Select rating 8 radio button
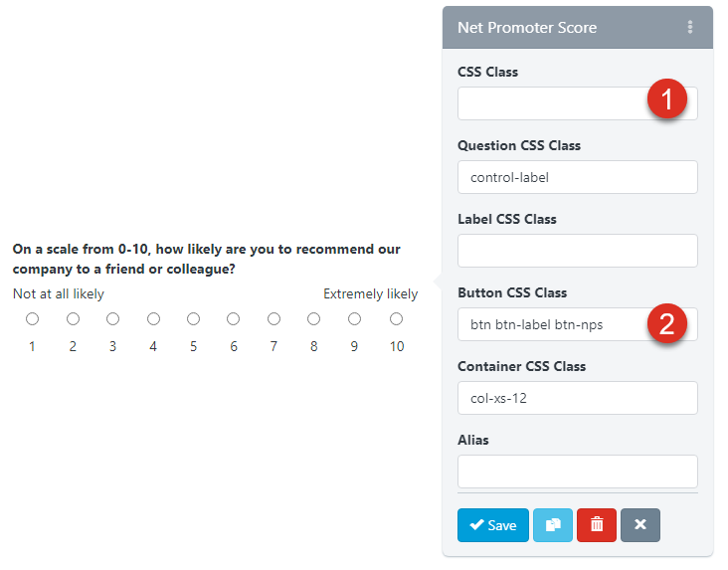This screenshot has width=728, height=570. 314,319
